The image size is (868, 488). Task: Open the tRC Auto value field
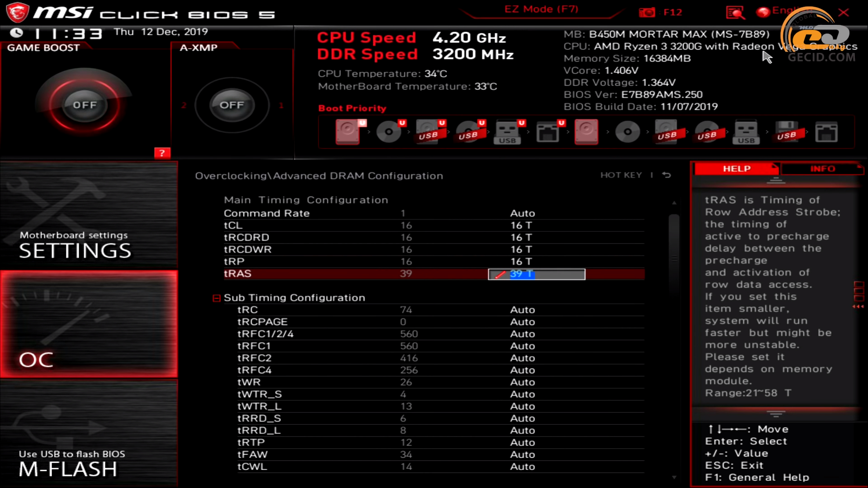(523, 310)
